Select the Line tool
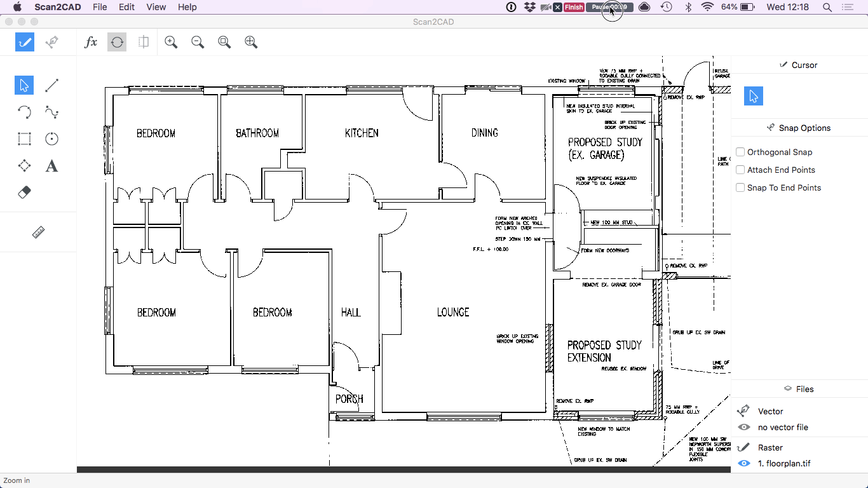This screenshot has height=488, width=868. pyautogui.click(x=51, y=85)
